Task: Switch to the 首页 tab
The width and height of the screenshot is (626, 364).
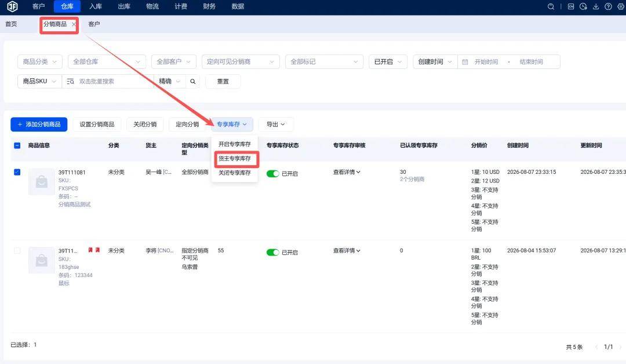Action: pos(11,24)
